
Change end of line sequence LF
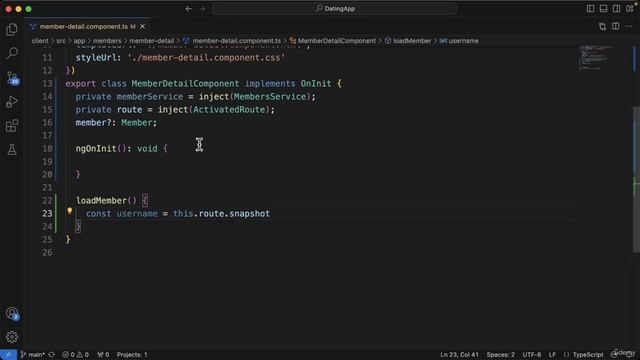pos(552,355)
